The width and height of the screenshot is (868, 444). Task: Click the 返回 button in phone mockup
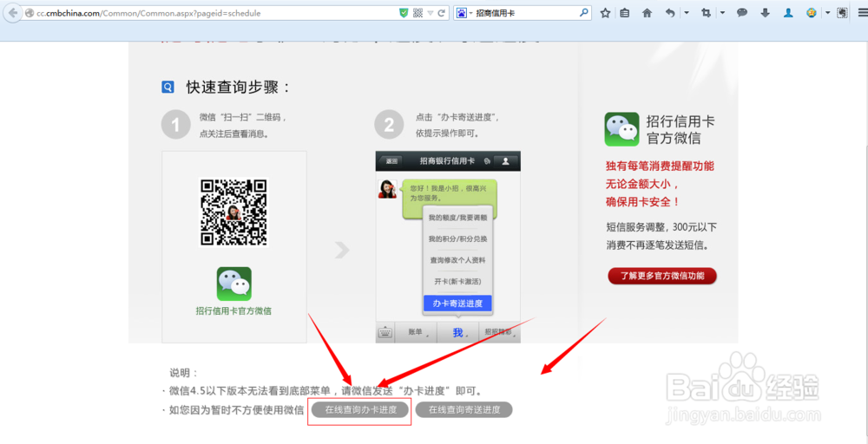392,161
